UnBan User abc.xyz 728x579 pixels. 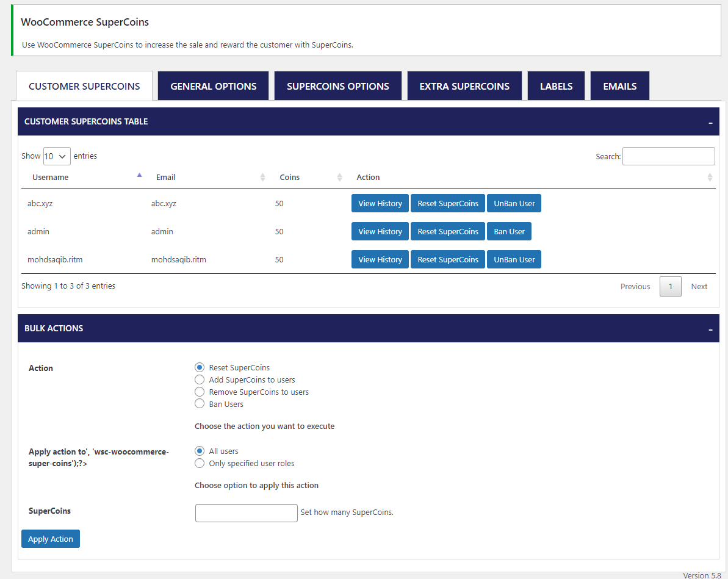(x=514, y=203)
